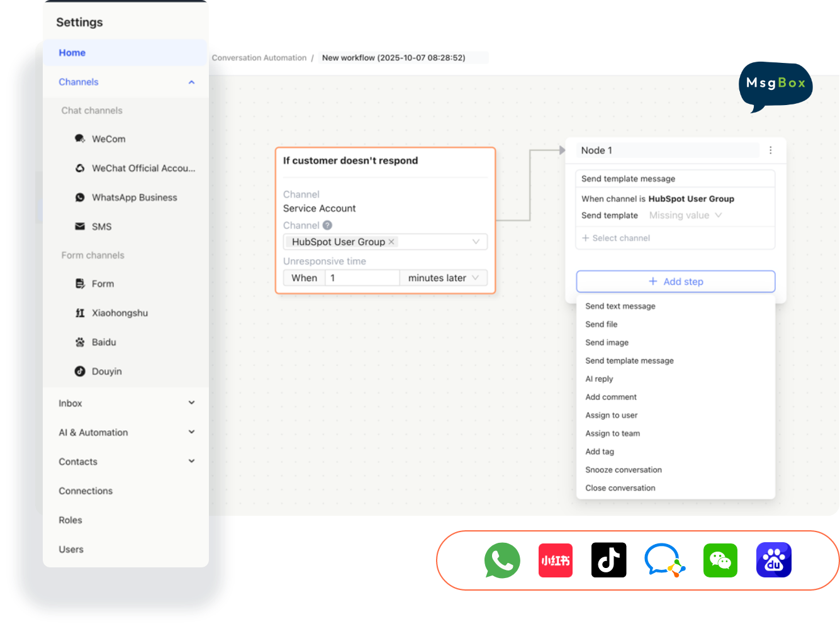The width and height of the screenshot is (840, 629).
Task: Click the WhatsApp Business sidebar icon
Action: pos(80,198)
